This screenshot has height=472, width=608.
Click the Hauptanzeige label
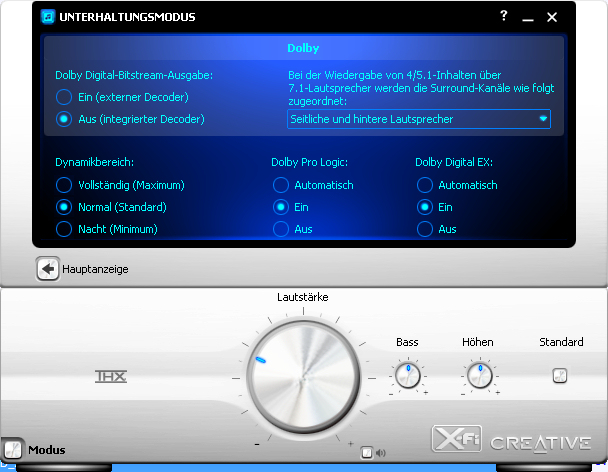click(95, 269)
